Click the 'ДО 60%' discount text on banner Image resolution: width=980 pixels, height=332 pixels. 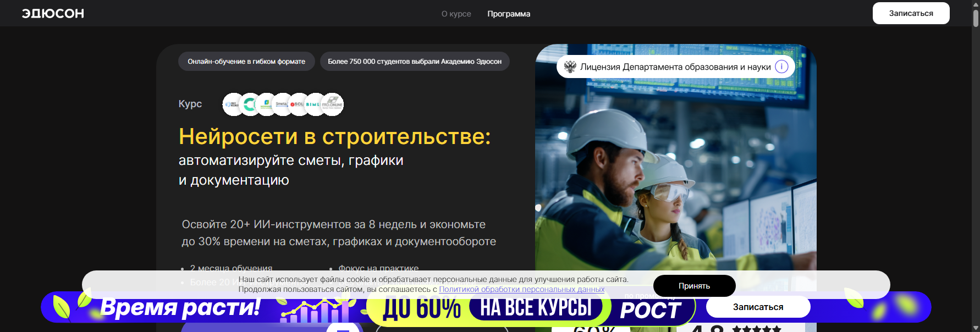pyautogui.click(x=422, y=308)
